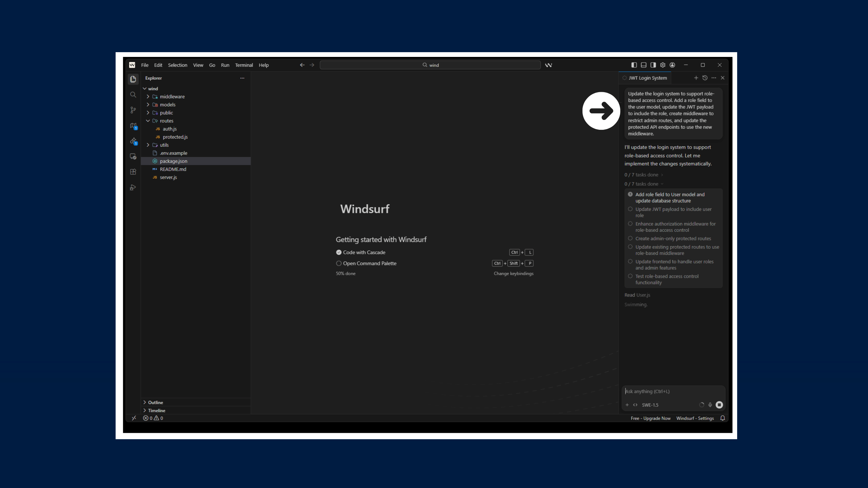Expand the middleware folder

148,97
